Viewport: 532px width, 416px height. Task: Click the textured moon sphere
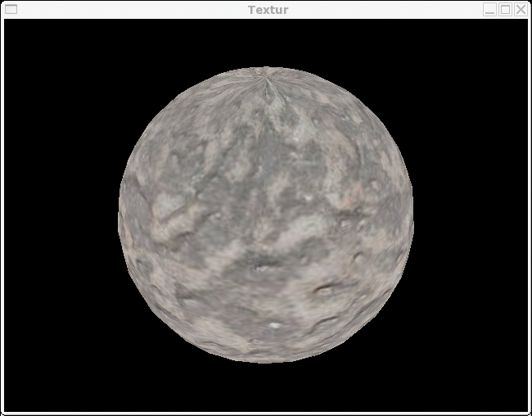[x=266, y=215]
